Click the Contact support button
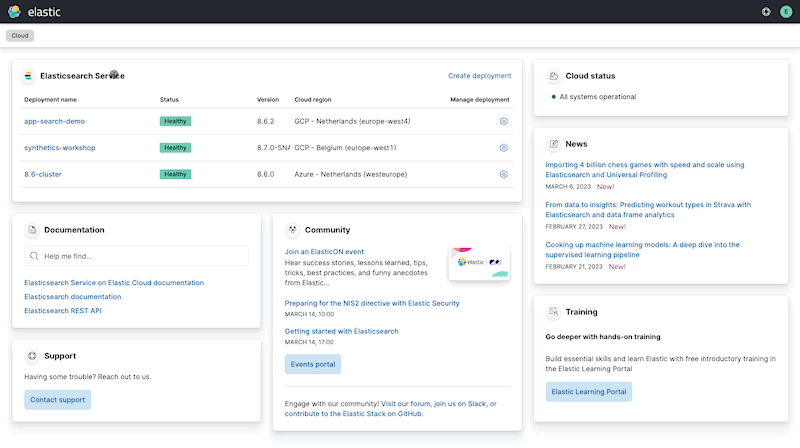Image resolution: width=800 pixels, height=448 pixels. [58, 400]
